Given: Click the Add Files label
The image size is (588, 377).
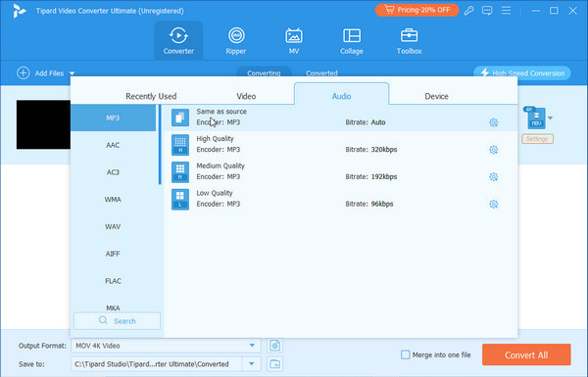Looking at the screenshot, I should [49, 73].
